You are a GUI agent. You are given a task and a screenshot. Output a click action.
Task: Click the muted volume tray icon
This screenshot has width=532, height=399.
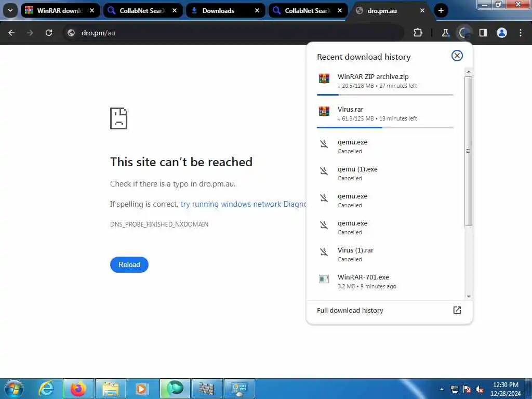[480, 390]
